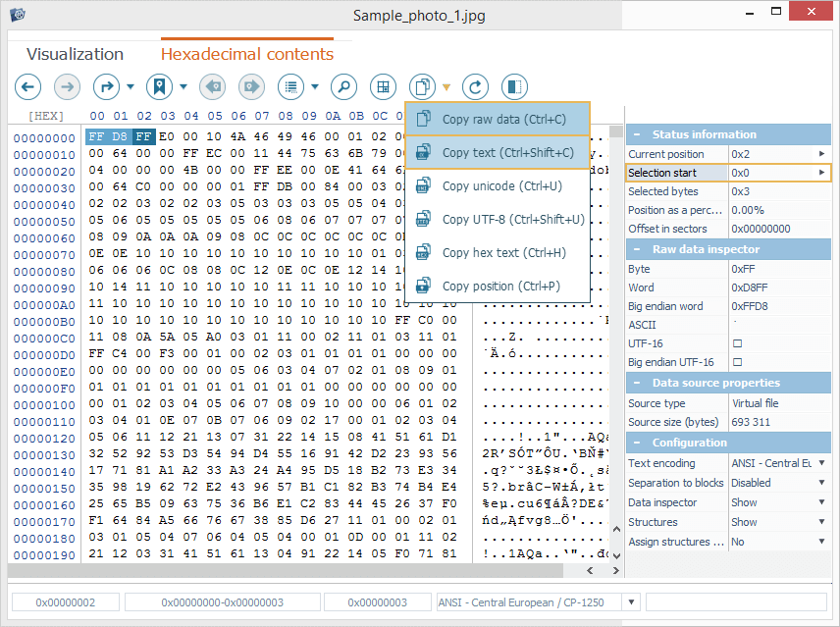Refresh contents using the circular arrow icon
This screenshot has width=840, height=627.
475,86
